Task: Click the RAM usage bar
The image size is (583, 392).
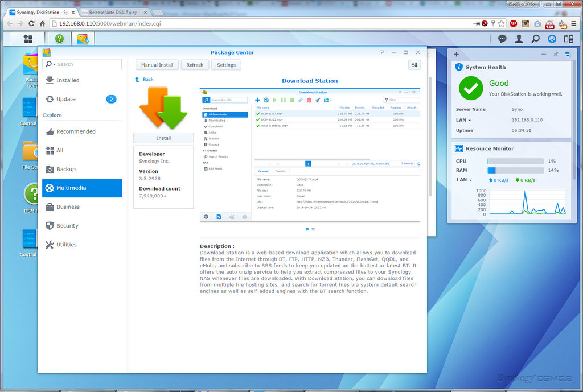Action: 516,170
